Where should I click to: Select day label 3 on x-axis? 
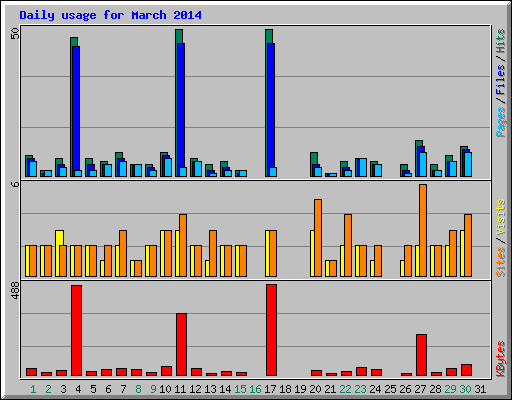tap(63, 389)
